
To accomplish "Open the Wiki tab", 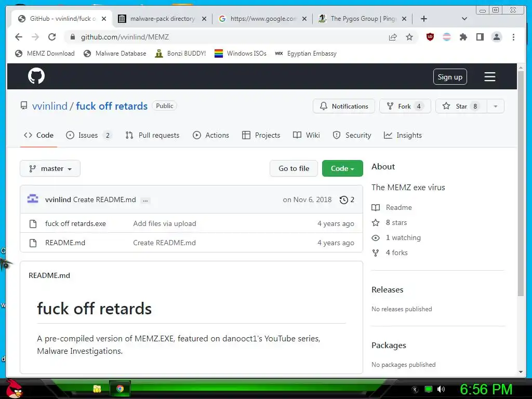I will click(307, 135).
